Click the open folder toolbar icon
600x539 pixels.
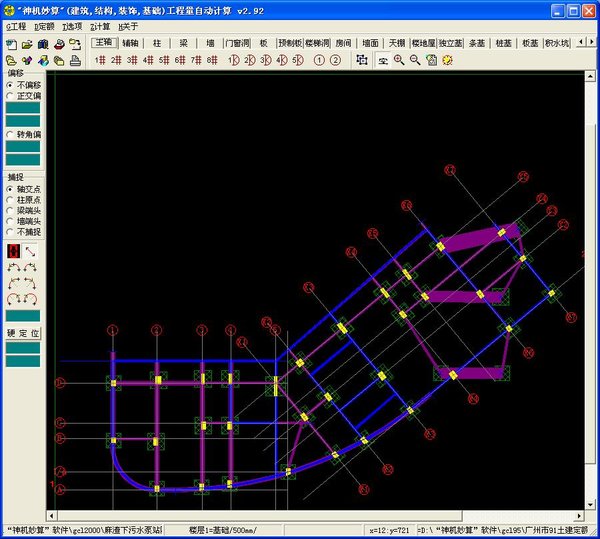(27, 44)
